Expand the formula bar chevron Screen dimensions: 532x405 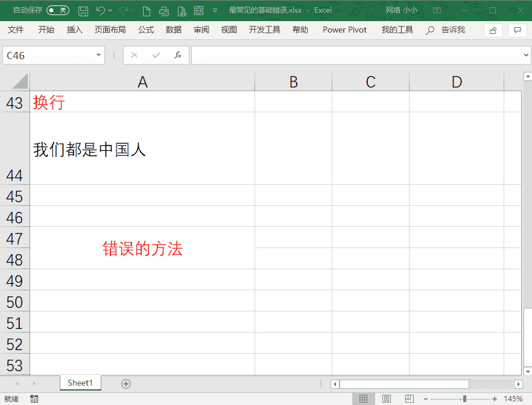point(526,55)
